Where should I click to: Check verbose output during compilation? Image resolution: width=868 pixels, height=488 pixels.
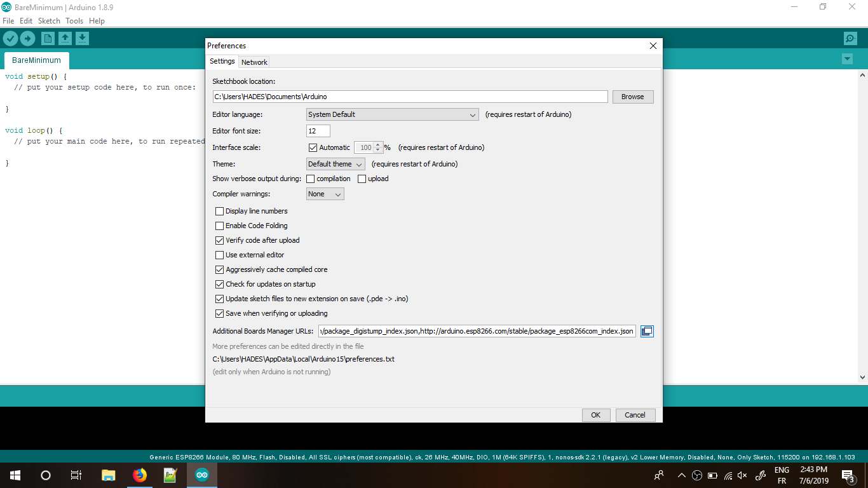pos(310,179)
